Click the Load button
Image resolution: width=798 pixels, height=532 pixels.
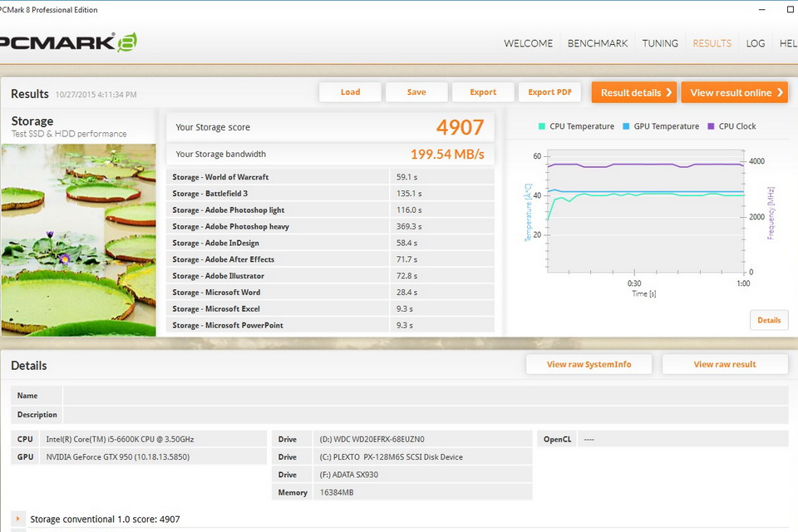[x=350, y=92]
